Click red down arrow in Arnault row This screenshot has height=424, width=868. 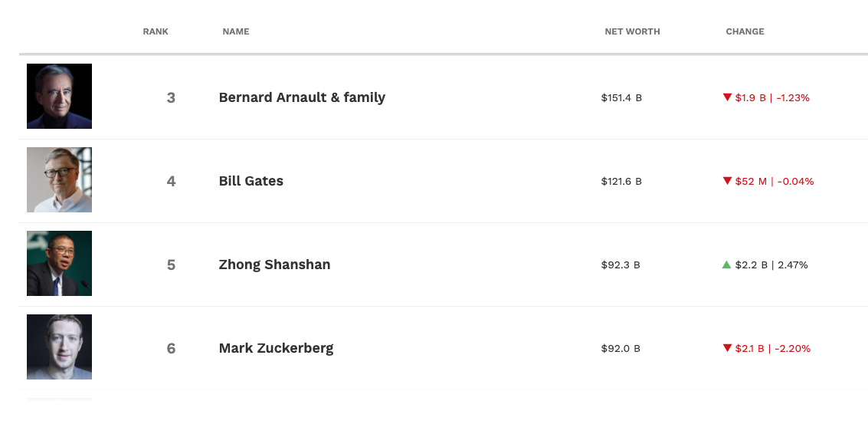pyautogui.click(x=727, y=97)
